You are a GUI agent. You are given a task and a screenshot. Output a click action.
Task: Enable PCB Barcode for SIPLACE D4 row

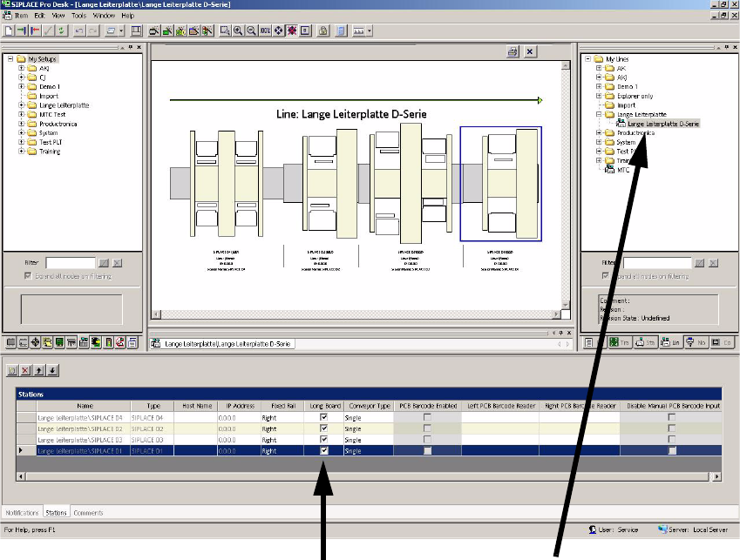427,417
